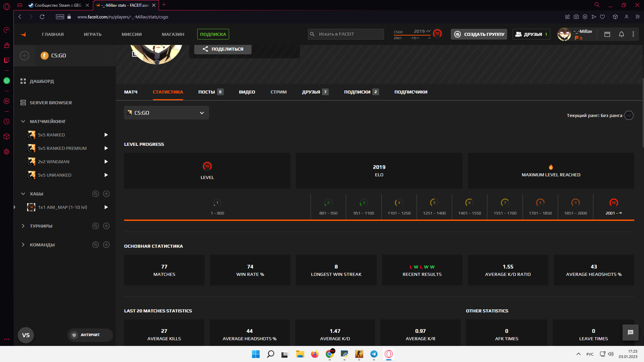Reload the page
The height and width of the screenshot is (362, 644).
pyautogui.click(x=42, y=17)
